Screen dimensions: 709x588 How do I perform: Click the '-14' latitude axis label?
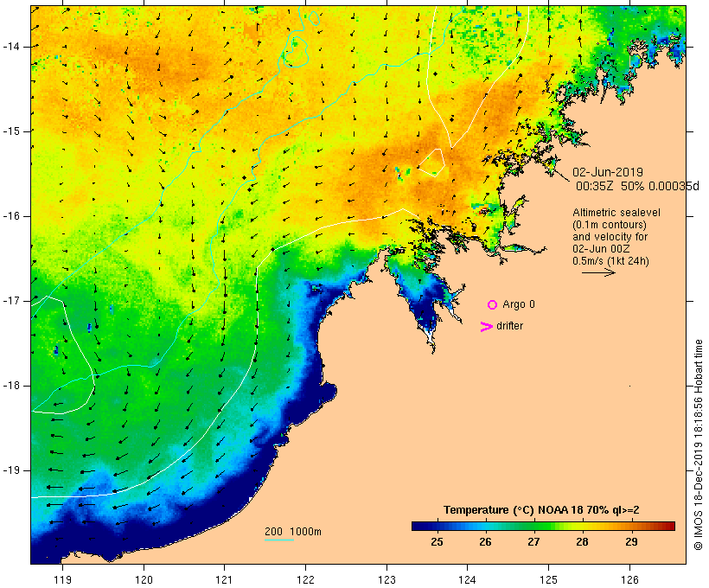pyautogui.click(x=11, y=47)
